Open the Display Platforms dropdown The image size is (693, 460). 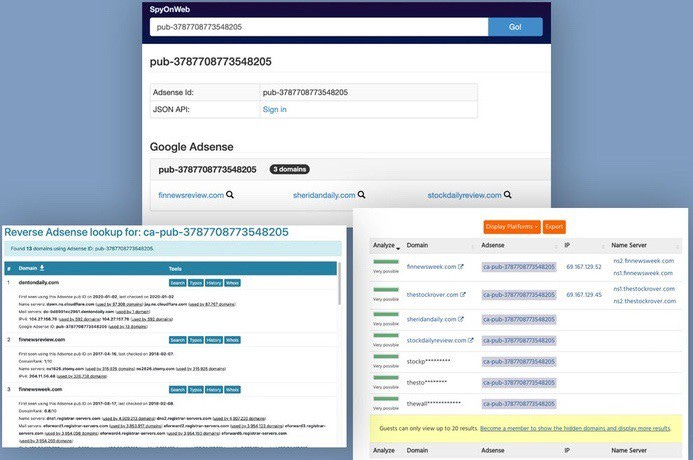tap(512, 227)
